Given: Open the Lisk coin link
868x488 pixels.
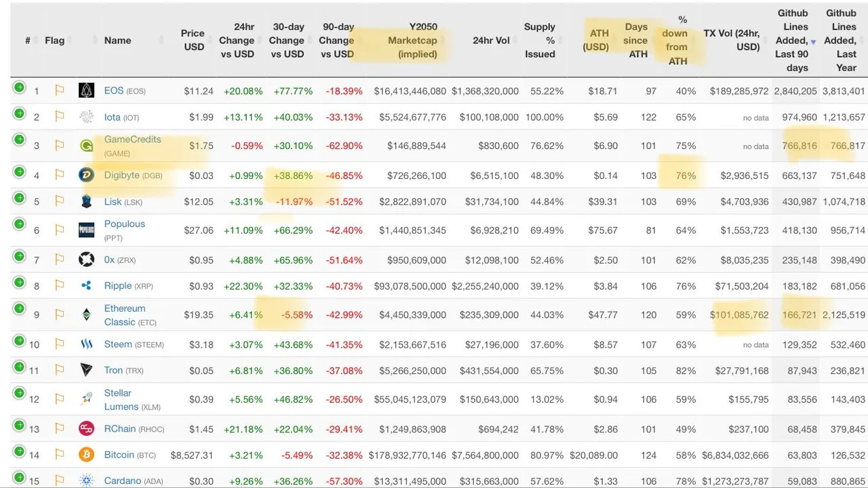Looking at the screenshot, I should (x=113, y=201).
